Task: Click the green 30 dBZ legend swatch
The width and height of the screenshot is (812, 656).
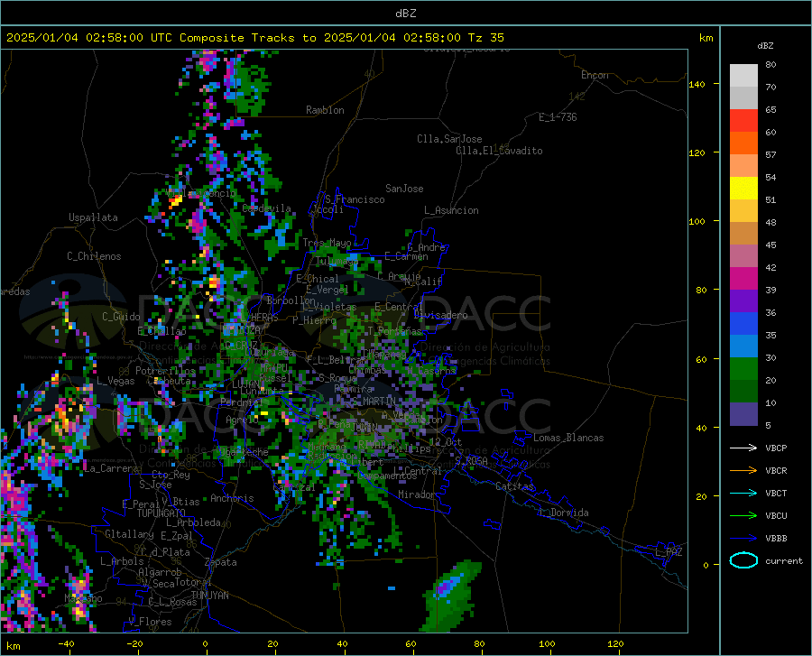Action: 743,369
